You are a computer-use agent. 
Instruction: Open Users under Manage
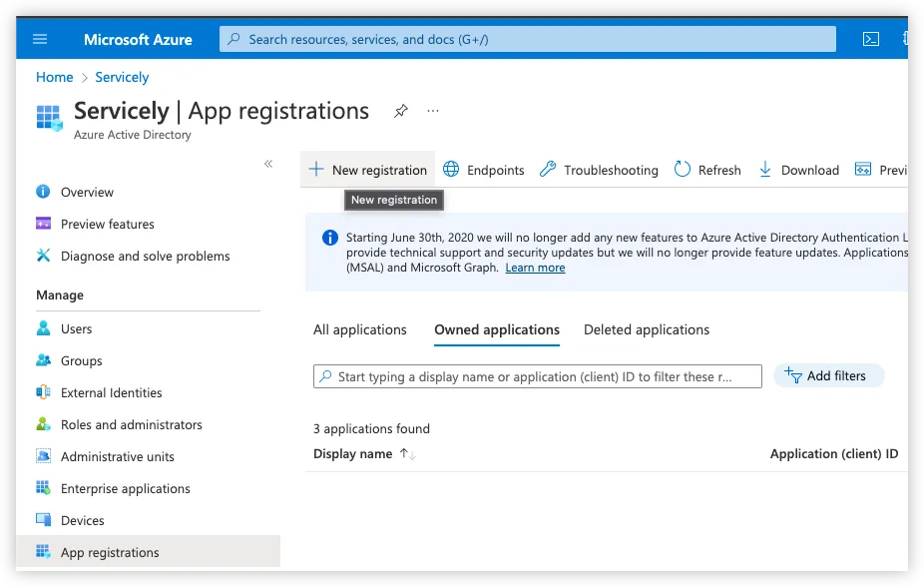pos(76,328)
